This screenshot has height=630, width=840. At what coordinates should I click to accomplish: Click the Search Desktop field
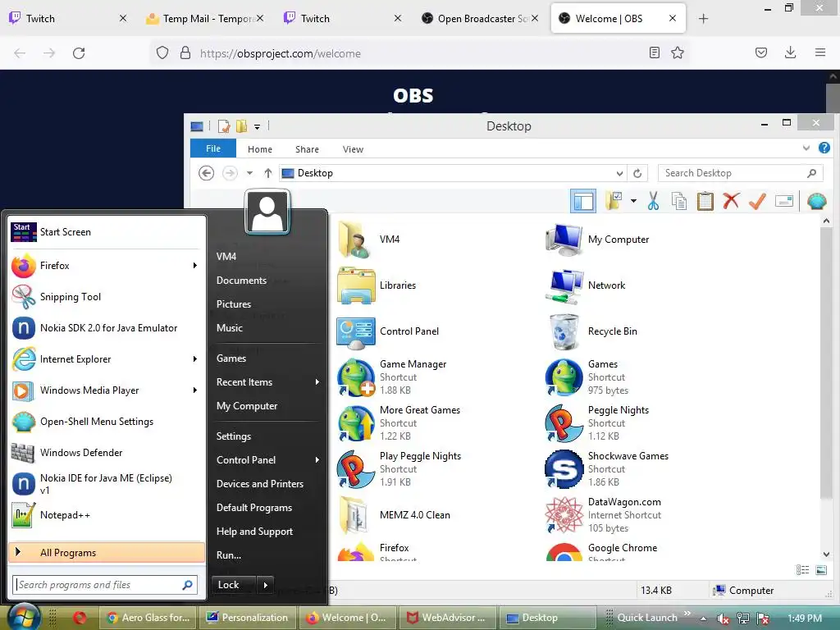[x=740, y=173]
